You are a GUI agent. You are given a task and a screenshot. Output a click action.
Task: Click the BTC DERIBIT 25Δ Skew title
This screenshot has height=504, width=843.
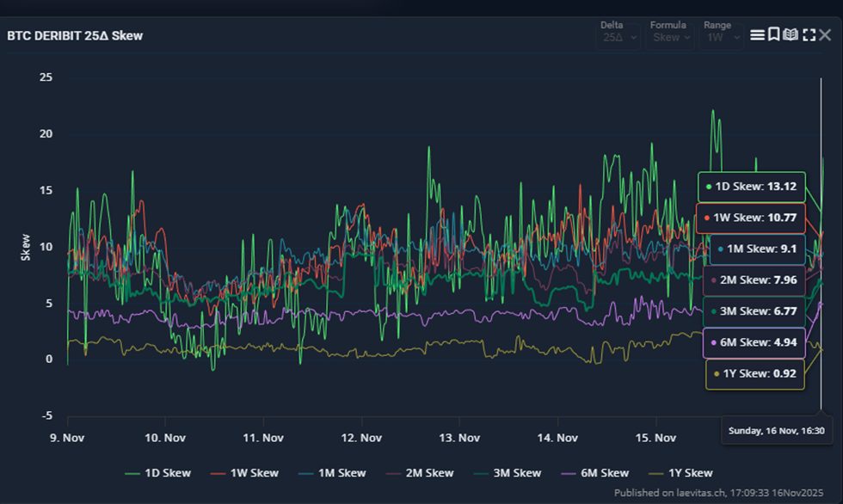click(x=75, y=36)
